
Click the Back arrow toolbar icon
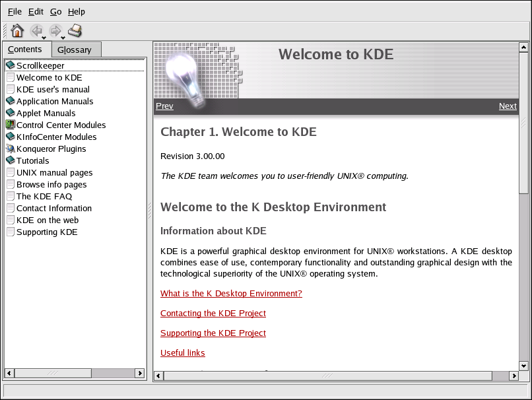[36, 30]
